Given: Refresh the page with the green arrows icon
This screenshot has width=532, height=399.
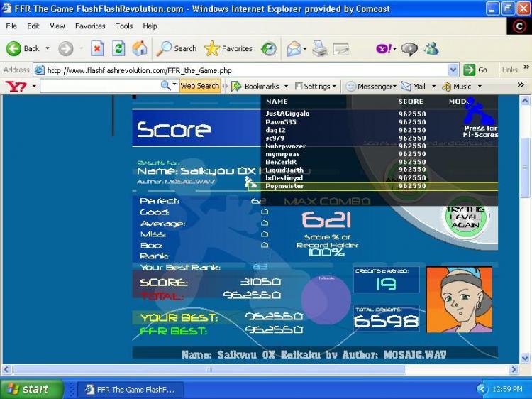Looking at the screenshot, I should click(118, 48).
